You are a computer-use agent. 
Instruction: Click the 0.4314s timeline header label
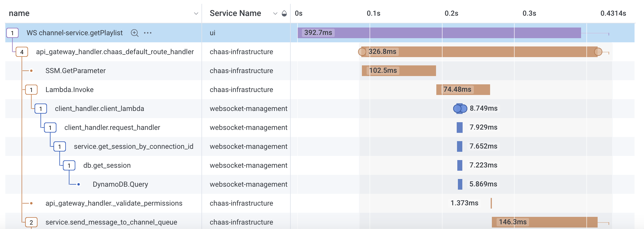(613, 13)
